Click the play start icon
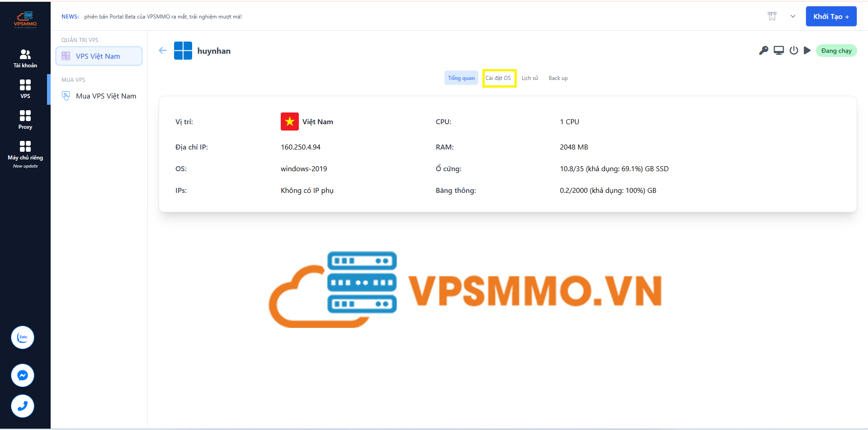Image resolution: width=868 pixels, height=430 pixels. point(807,51)
